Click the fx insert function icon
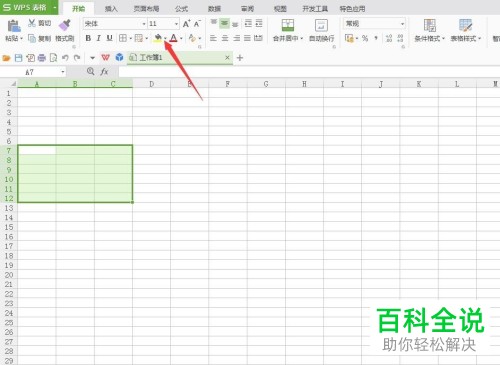The width and height of the screenshot is (500, 365). [x=104, y=71]
